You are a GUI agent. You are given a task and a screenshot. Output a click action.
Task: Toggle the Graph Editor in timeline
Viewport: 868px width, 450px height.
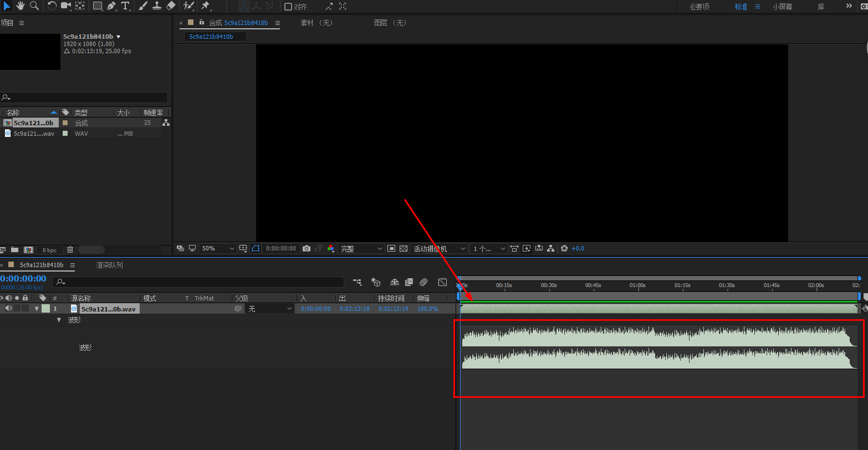[442, 282]
